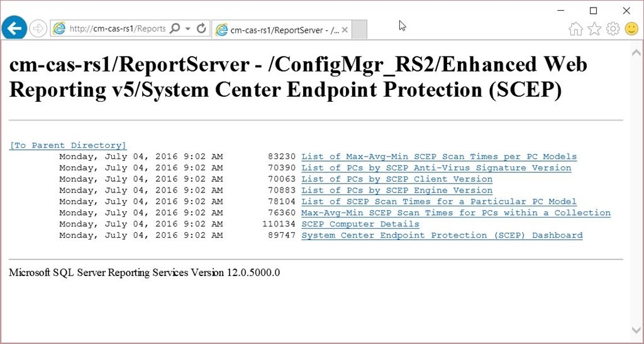Open Max-Avg-Min SCEP Scan Times for PCs within a Collection

click(456, 213)
